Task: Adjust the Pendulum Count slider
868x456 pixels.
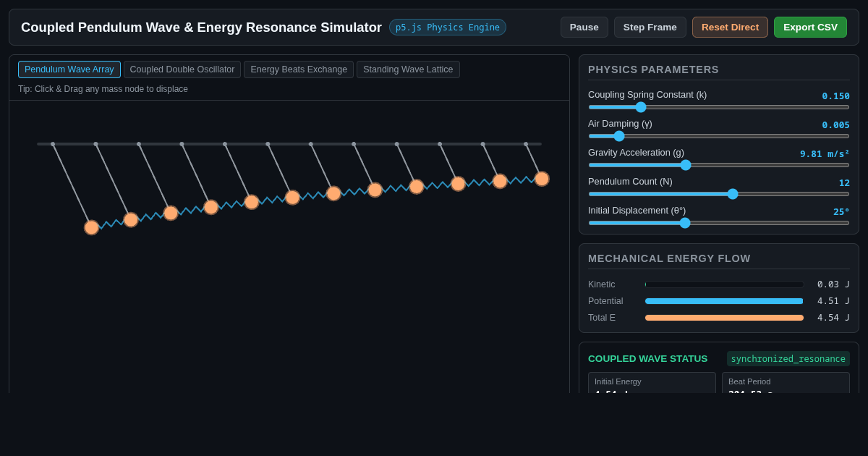Action: [x=719, y=194]
